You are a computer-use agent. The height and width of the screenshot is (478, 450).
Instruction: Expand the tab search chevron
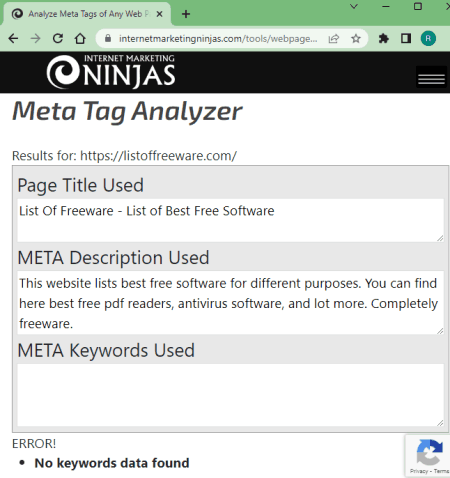click(354, 6)
